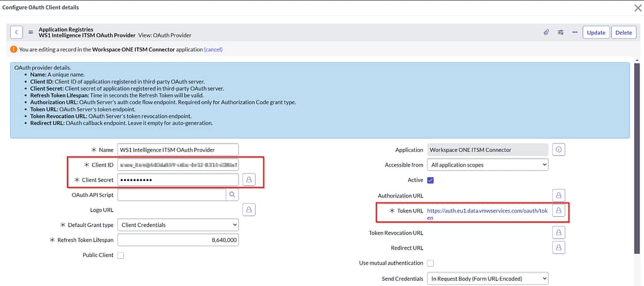Open the Application info icon
This screenshot has width=644, height=286.
[558, 150]
